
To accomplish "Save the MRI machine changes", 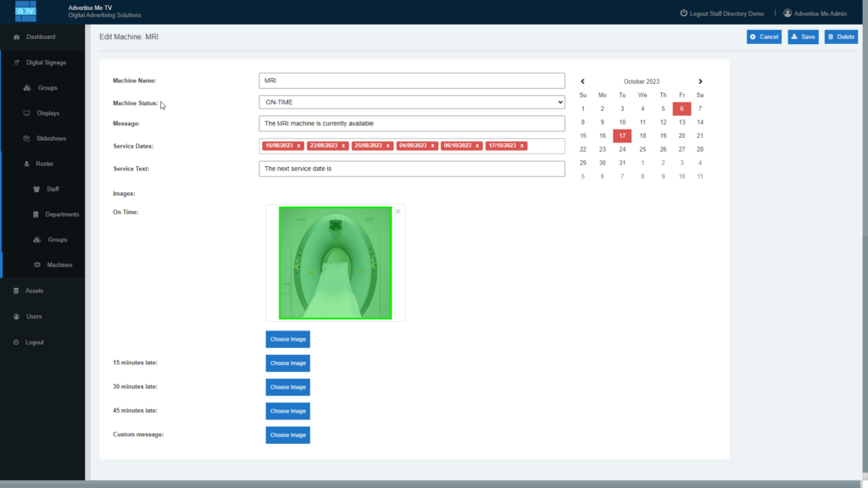I will coord(802,36).
